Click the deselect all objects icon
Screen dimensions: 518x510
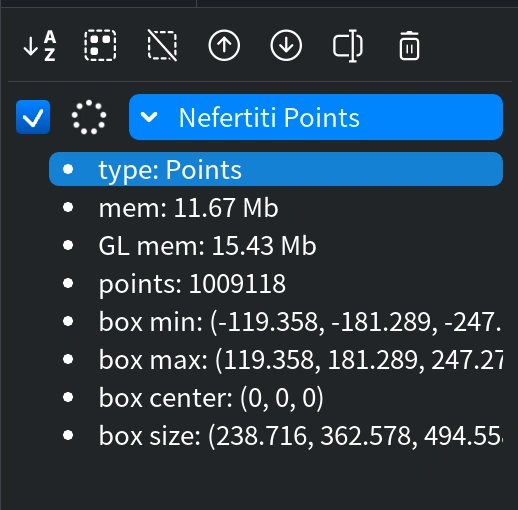(162, 45)
